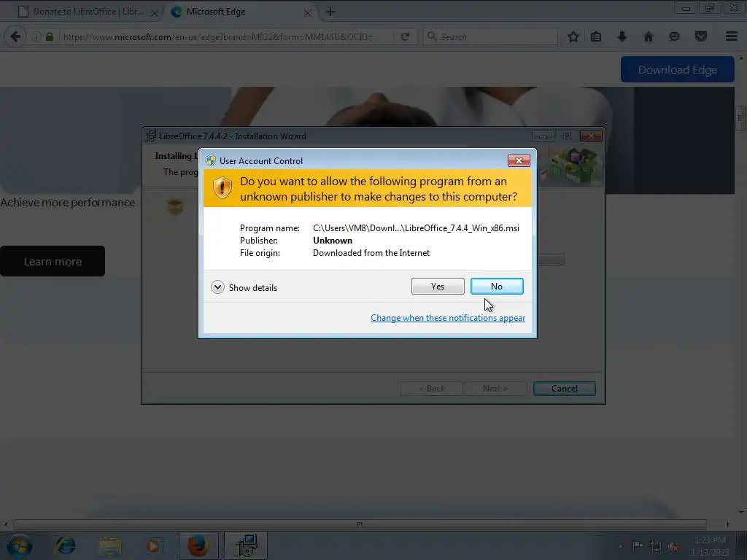This screenshot has width=747, height=560.
Task: Click Next button in Installation Wizard
Action: pyautogui.click(x=495, y=389)
